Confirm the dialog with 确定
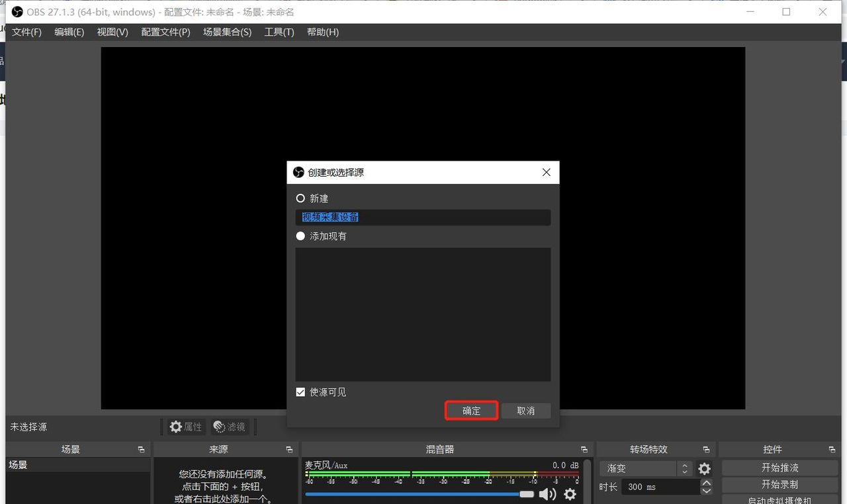The width and height of the screenshot is (847, 504). [x=471, y=411]
